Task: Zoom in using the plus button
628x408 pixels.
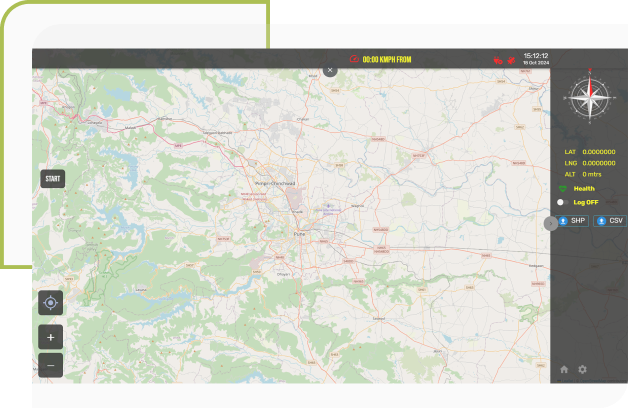Action: pos(51,336)
